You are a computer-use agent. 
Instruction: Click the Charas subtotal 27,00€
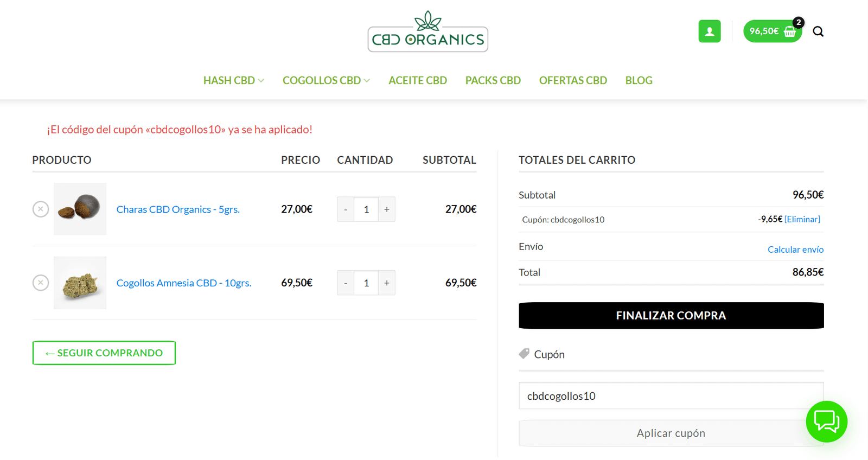[x=461, y=209]
